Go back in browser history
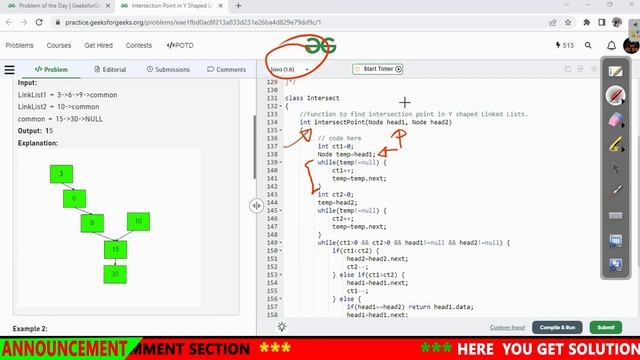Viewport: 640px width, 360px height. coord(9,22)
